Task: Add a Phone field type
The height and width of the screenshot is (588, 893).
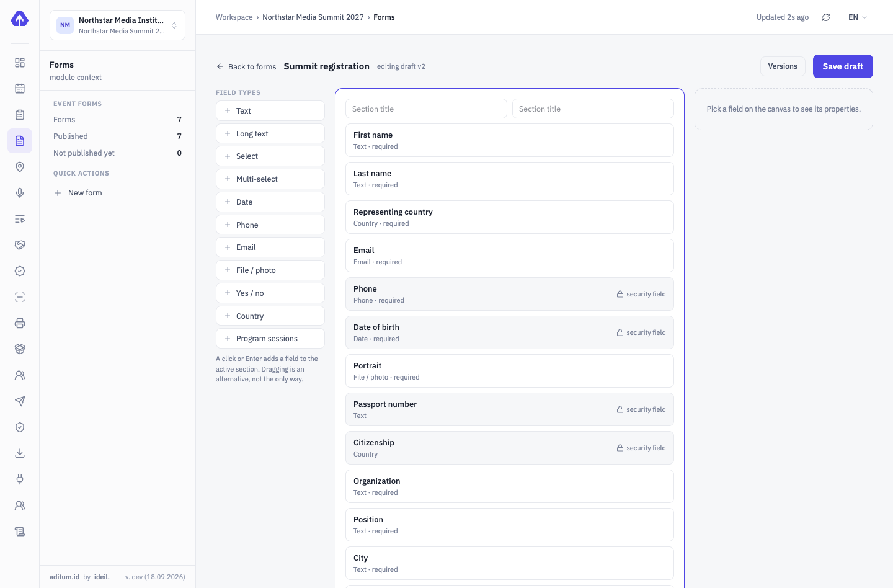Action: (270, 225)
